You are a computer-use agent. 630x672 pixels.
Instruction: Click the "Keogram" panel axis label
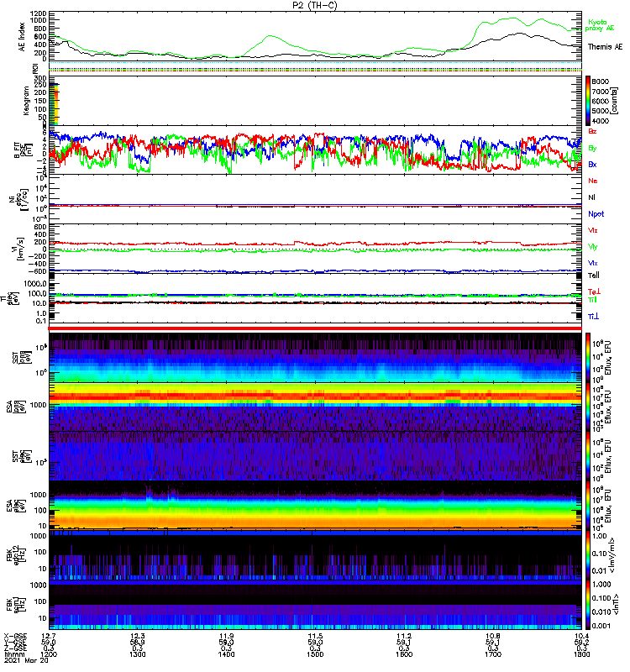click(x=26, y=101)
